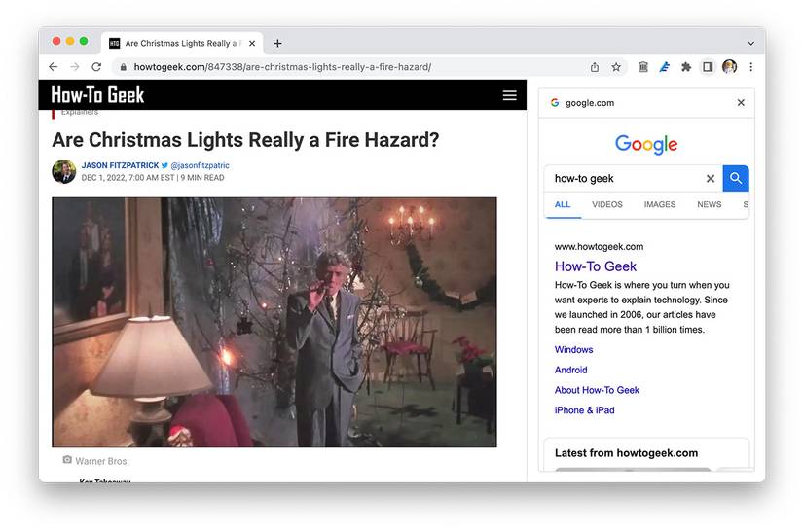Open the Chrome three-dot menu

[x=750, y=67]
